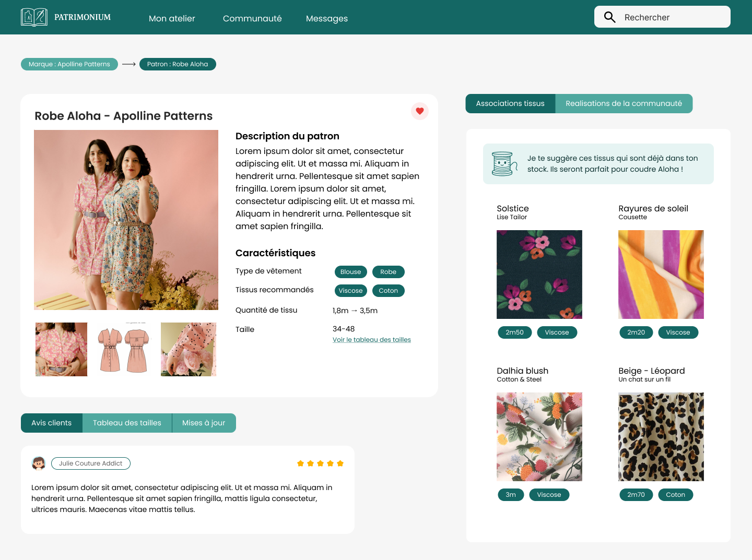This screenshot has height=560, width=752.
Task: Select the Blouse garment type tag
Action: tap(350, 272)
